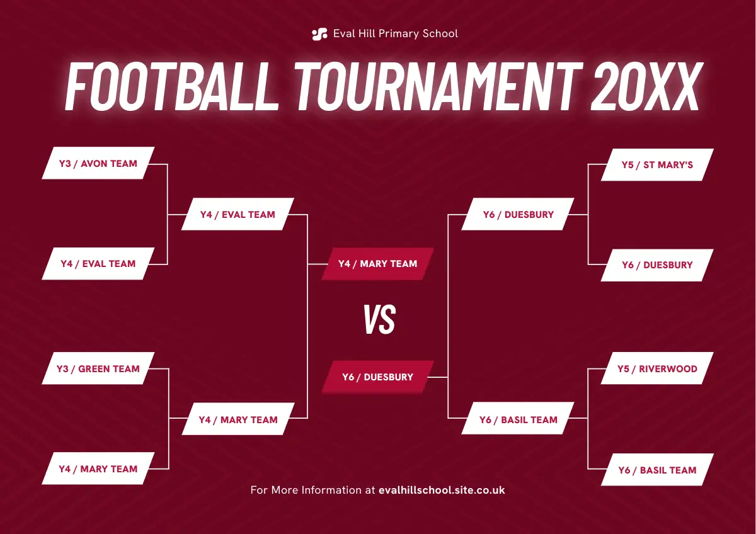The image size is (756, 534).
Task: Select the Y3 / AVON TEAM box
Action: (98, 164)
